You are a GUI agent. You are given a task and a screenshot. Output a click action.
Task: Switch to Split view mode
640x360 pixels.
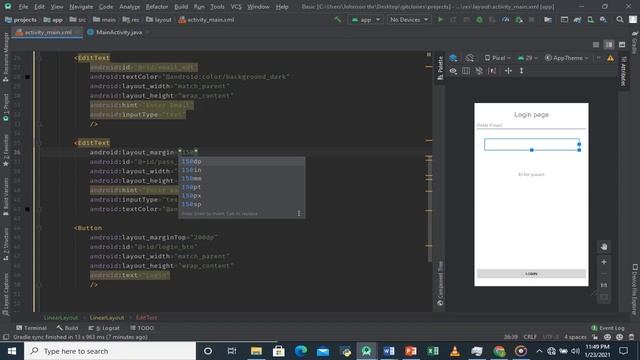tap(609, 44)
